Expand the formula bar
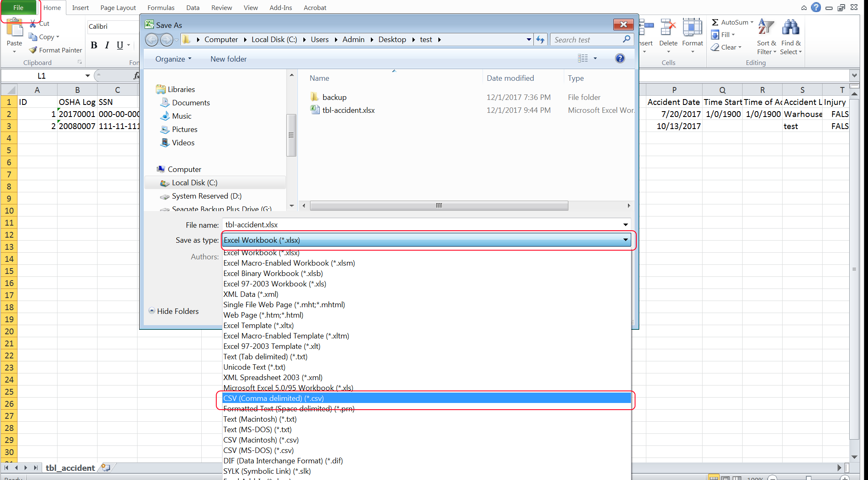Viewport: 868px width, 480px height. pos(854,75)
